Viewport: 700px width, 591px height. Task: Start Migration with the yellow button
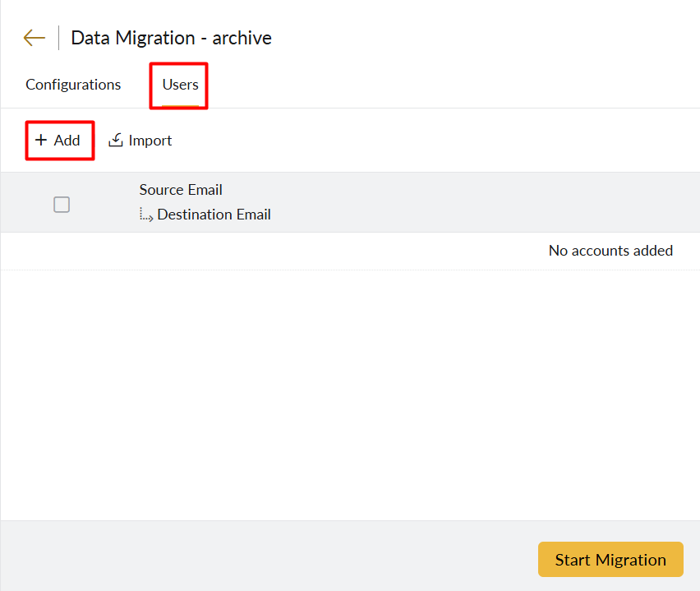(610, 559)
